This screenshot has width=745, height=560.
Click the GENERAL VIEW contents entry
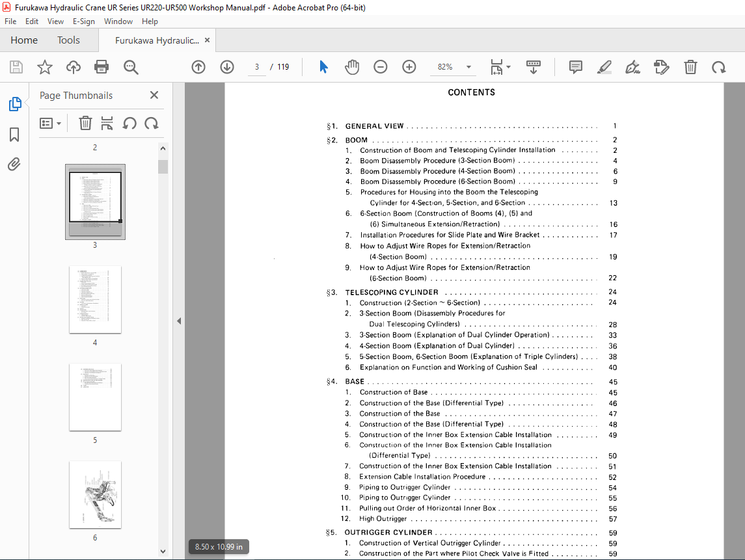point(471,126)
